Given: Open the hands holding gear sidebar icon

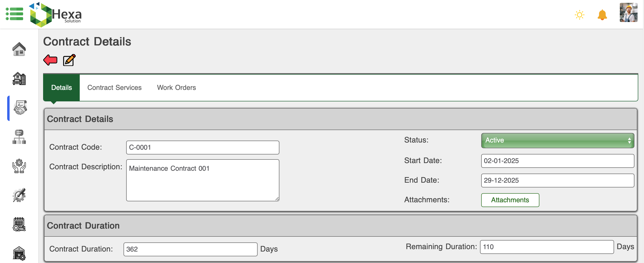Looking at the screenshot, I should (19, 166).
